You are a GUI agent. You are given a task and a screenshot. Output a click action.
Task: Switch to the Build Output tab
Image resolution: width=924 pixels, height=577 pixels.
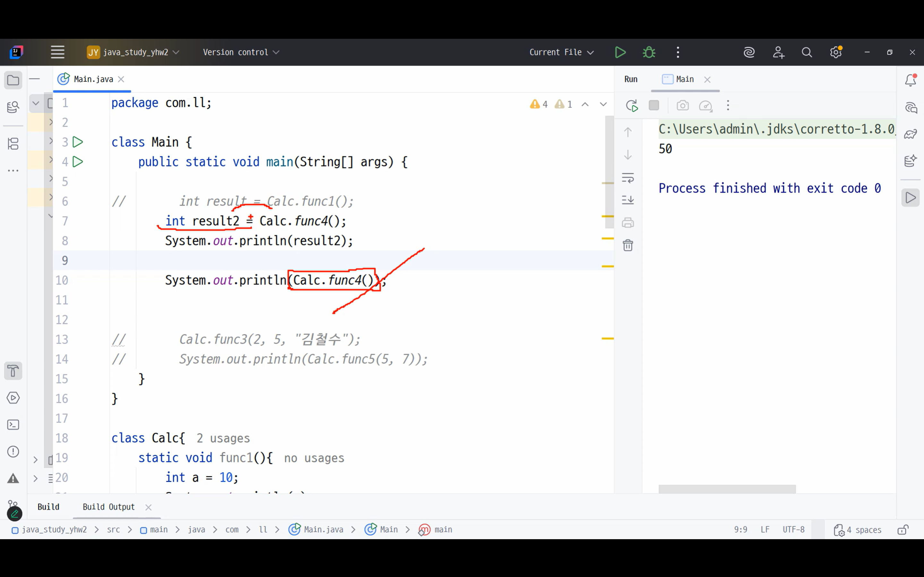click(x=109, y=507)
